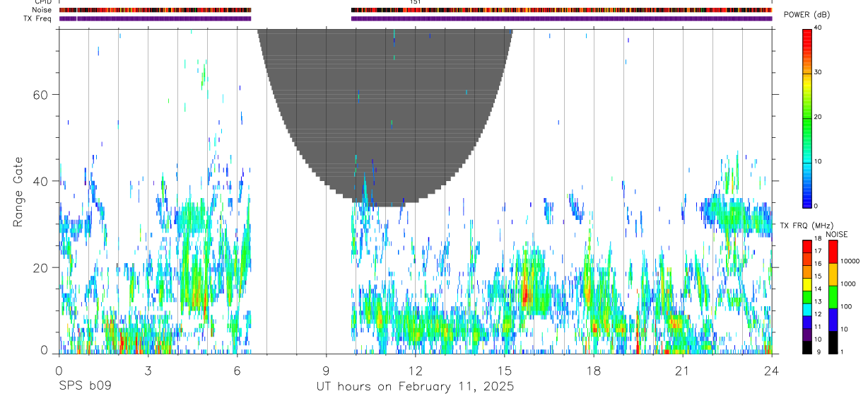Image resolution: width=868 pixels, height=401 pixels.
Task: Pick the orange 1000-10000 swatch in NOISE legend
Action: tap(833, 274)
